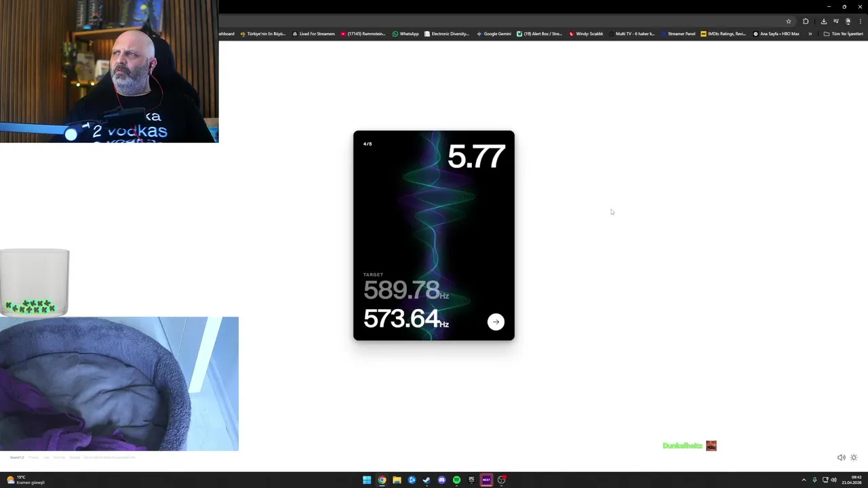
Task: Open the Windows Start menu
Action: pos(367,480)
